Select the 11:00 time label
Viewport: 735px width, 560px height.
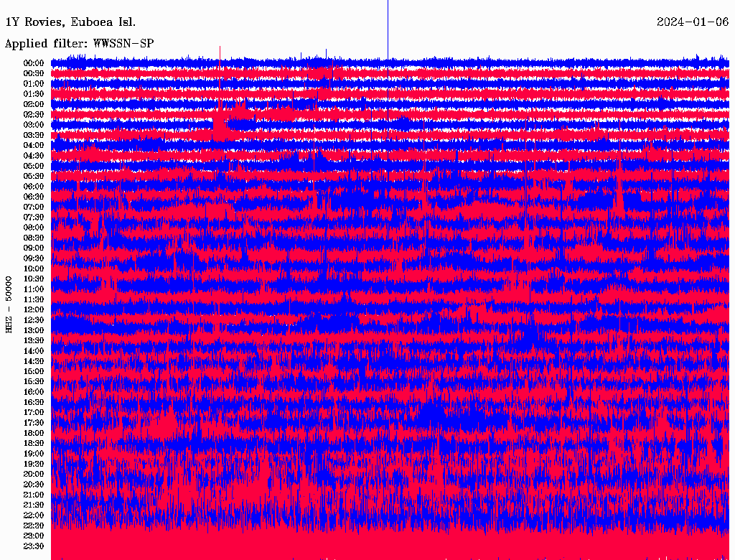tap(34, 289)
